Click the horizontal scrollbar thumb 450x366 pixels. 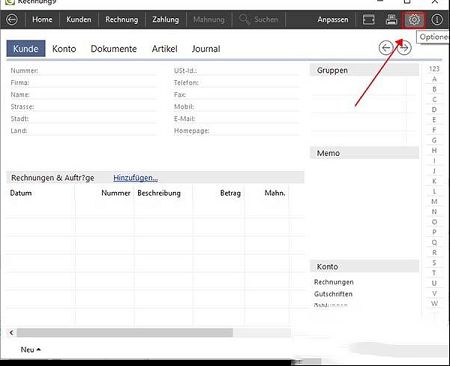pos(125,332)
